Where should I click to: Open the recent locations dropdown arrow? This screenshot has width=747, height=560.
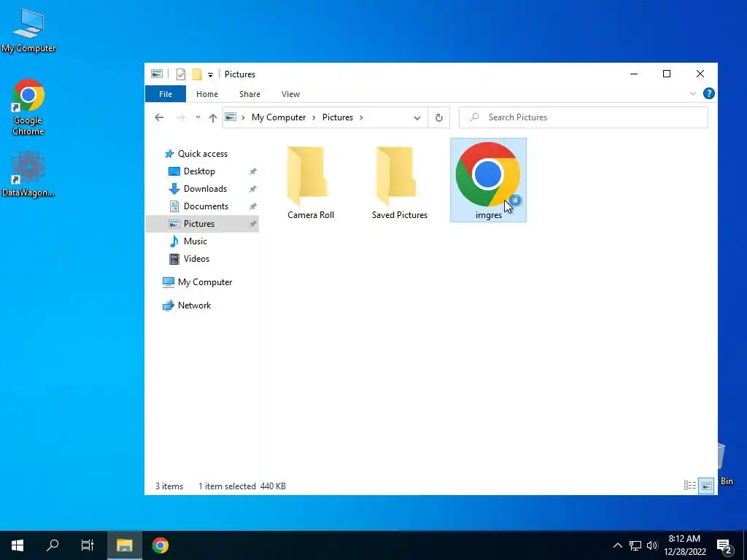198,117
